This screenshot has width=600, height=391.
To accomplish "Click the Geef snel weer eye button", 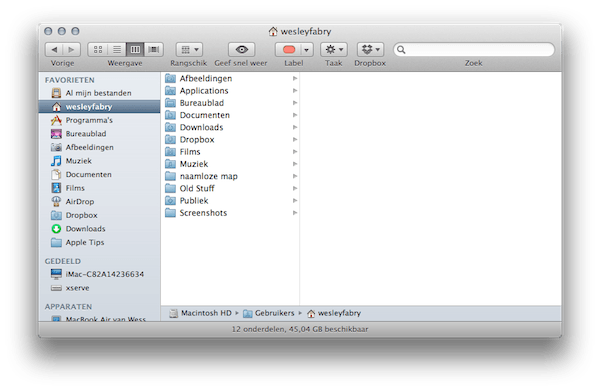I will pos(241,49).
